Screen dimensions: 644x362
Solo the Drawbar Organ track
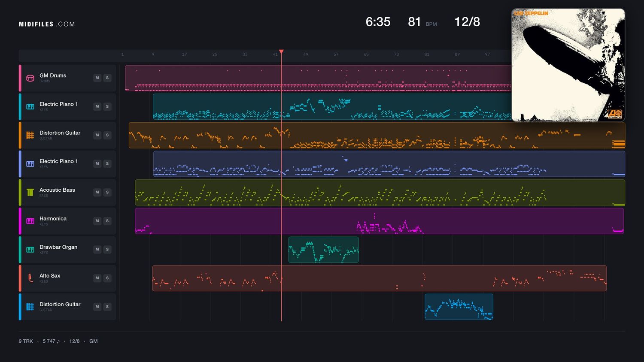click(x=107, y=249)
